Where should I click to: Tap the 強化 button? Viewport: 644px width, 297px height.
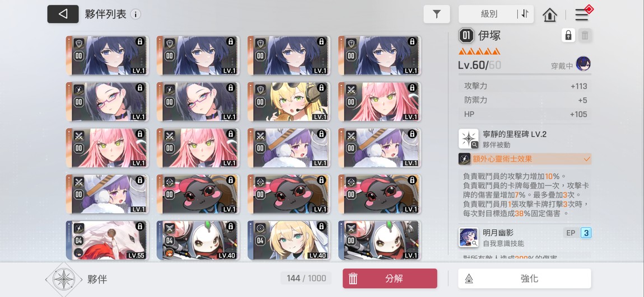(525, 279)
